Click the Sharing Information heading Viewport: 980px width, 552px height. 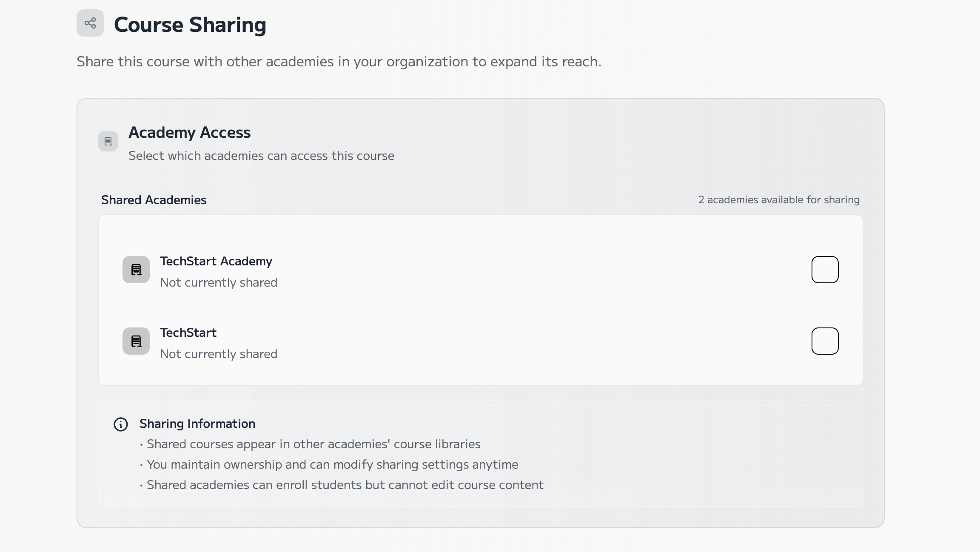click(x=197, y=424)
